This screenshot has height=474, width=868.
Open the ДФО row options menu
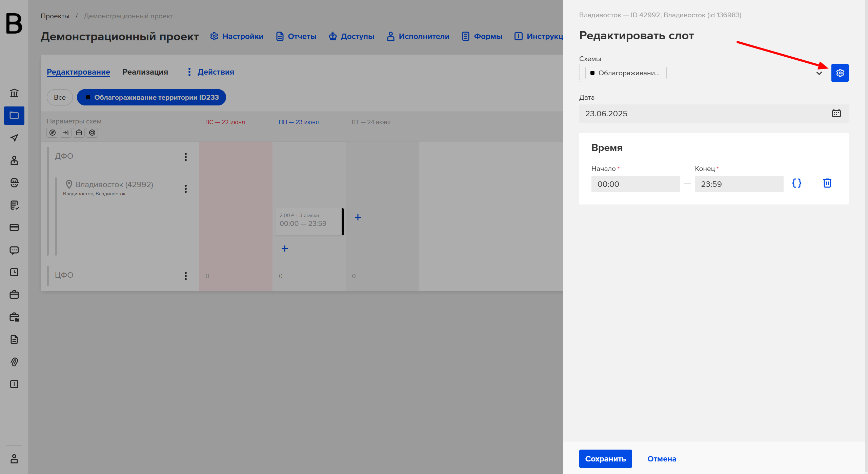pos(186,157)
